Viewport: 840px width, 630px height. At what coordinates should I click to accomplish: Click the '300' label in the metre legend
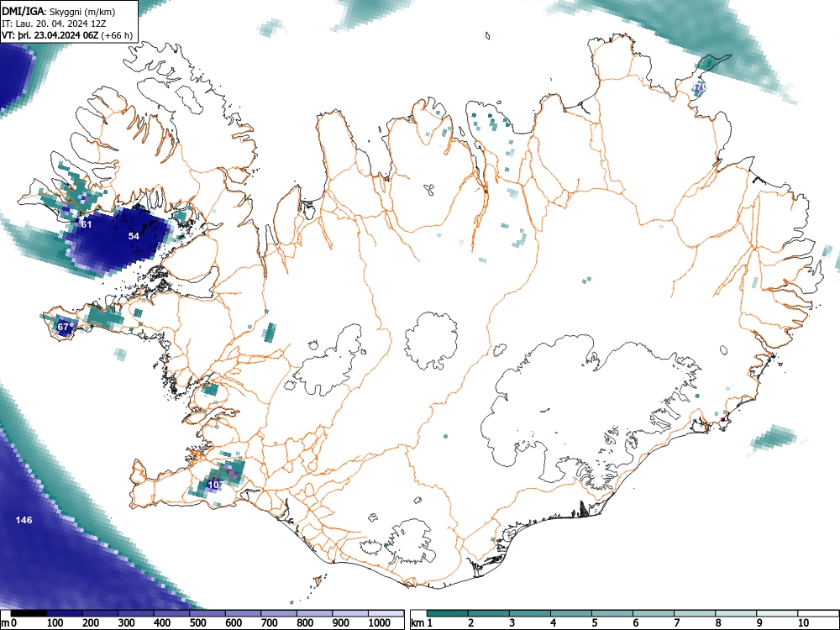click(127, 623)
